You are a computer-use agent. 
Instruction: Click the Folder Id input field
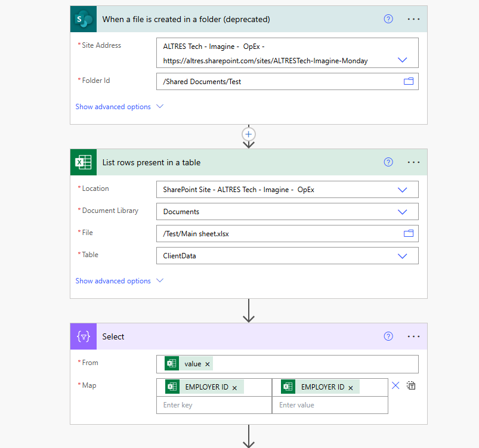287,81
